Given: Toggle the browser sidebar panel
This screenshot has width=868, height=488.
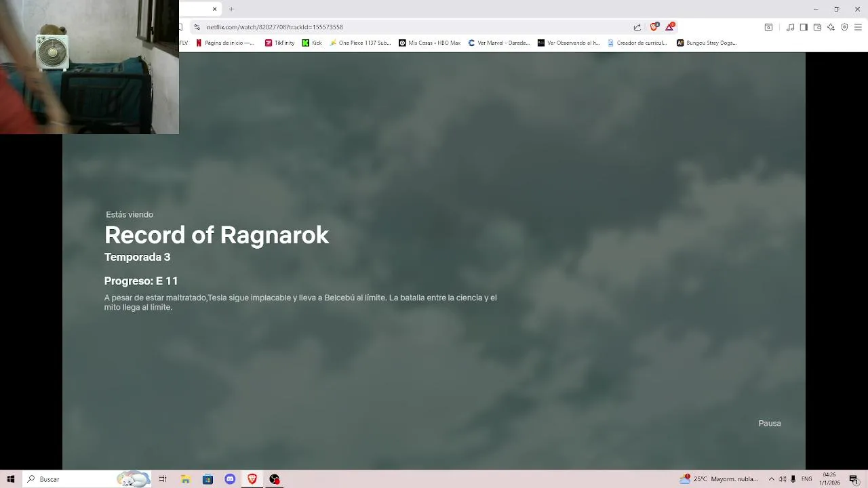Looking at the screenshot, I should [804, 27].
